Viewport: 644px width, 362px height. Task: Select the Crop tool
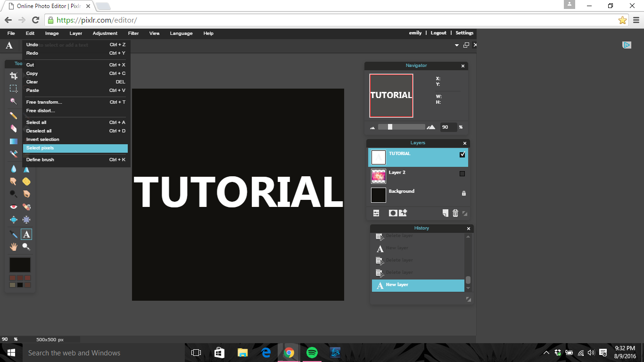[x=14, y=76]
